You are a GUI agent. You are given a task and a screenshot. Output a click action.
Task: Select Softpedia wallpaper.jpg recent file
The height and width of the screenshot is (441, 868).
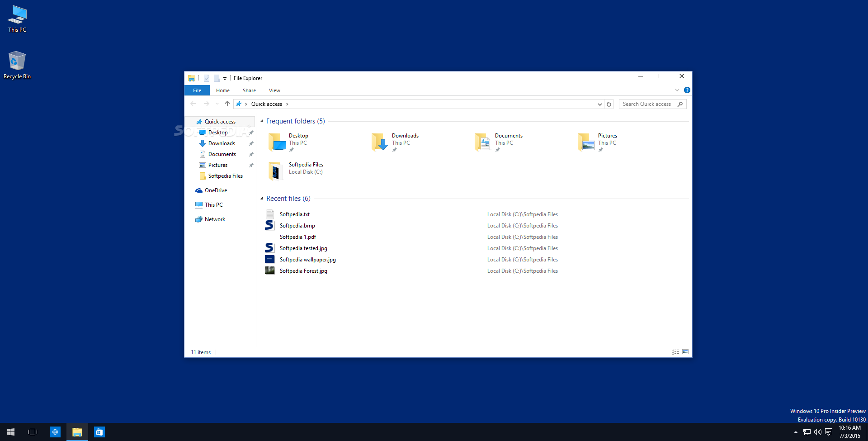[x=307, y=260]
